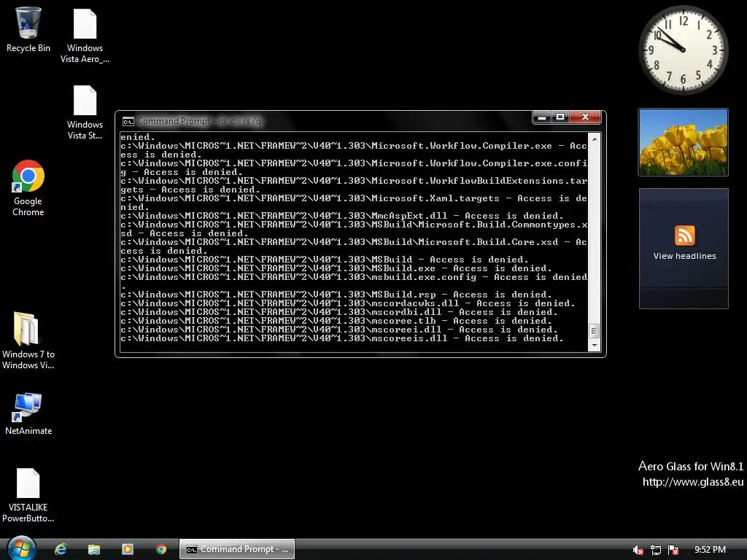Click the console scrollbar thumb
The image size is (747, 560).
pyautogui.click(x=594, y=330)
